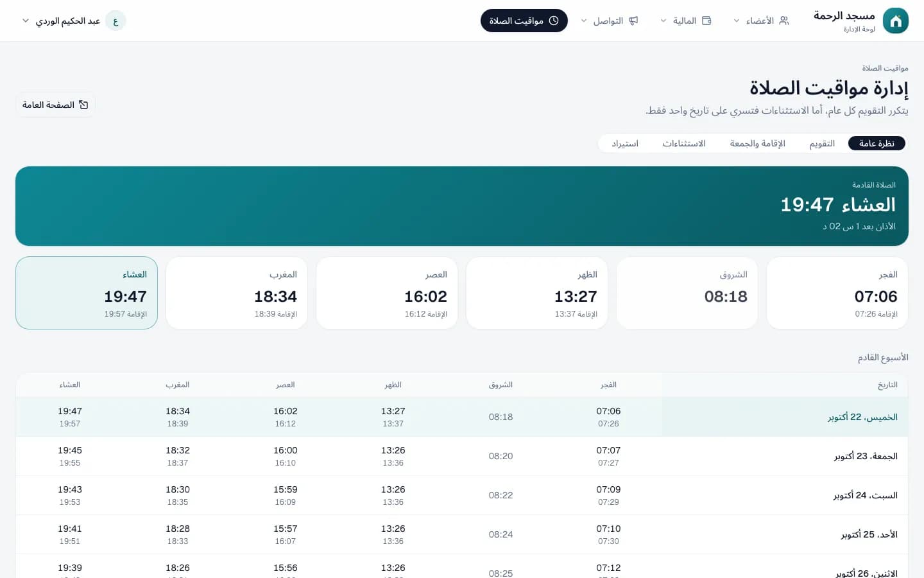924x578 pixels.
Task: Click the next prayer العشاء 19:47 banner
Action: pyautogui.click(x=462, y=206)
